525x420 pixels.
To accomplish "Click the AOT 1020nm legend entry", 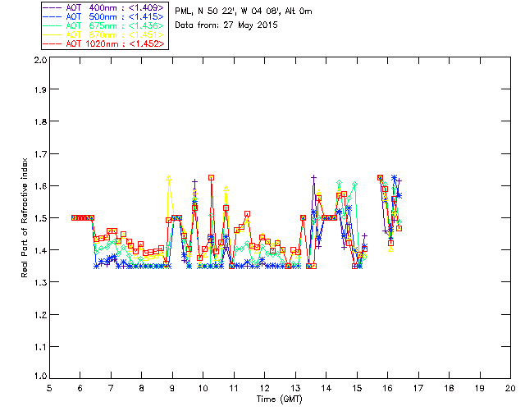I will point(104,43).
